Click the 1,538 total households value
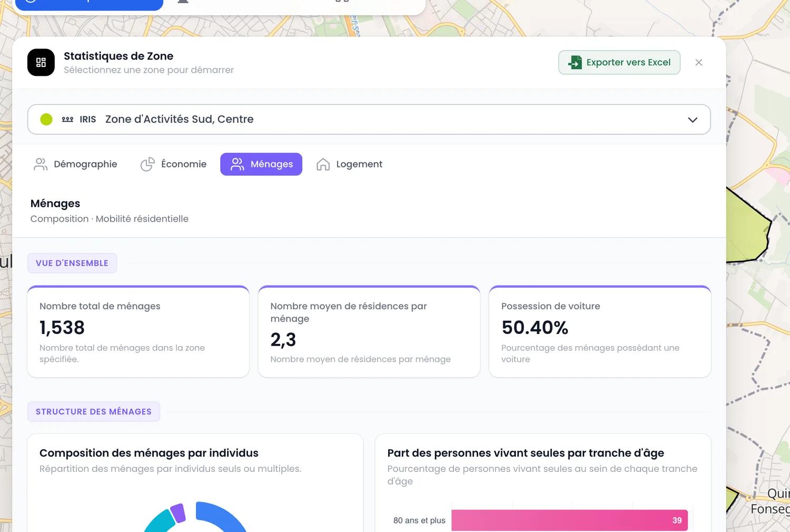Viewport: 790px width, 532px height. click(x=62, y=328)
